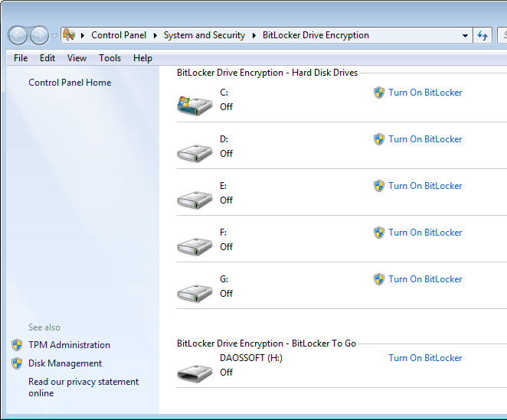Click the DAOSSOFT (H:) drive label
507x420 pixels.
(x=251, y=358)
